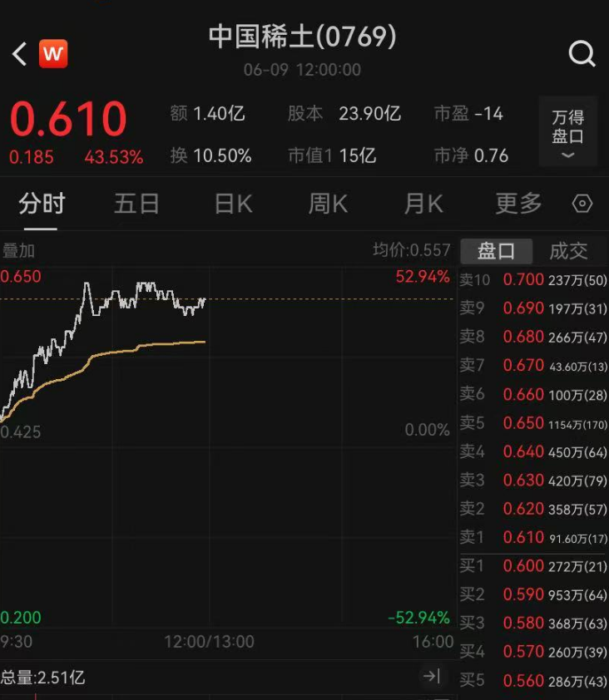609x700 pixels.
Task: Open the 周K chart tab
Action: pyautogui.click(x=328, y=204)
